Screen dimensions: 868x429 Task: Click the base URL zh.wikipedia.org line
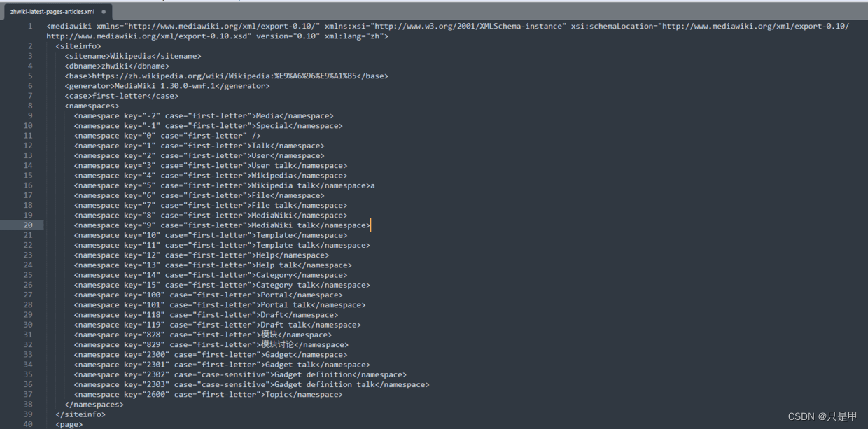226,76
